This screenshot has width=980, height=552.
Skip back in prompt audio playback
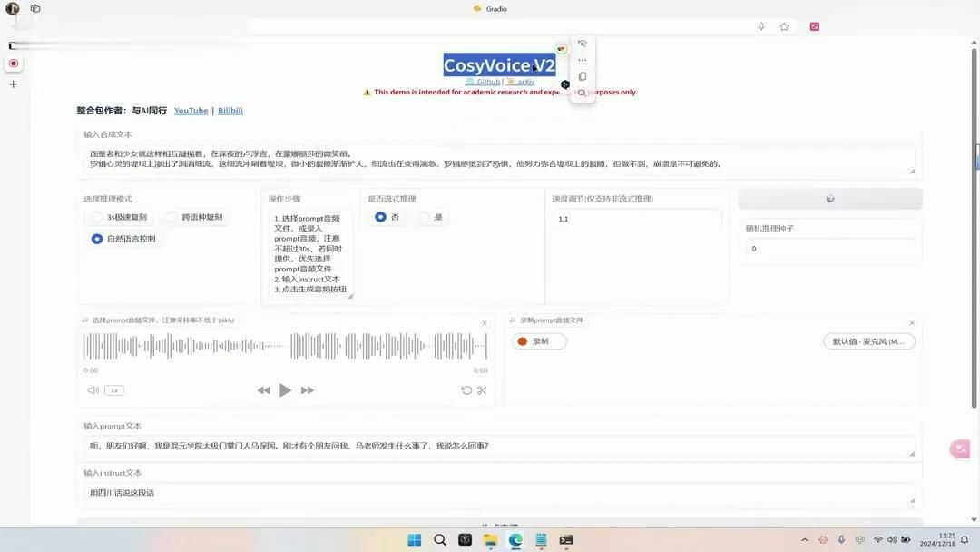tap(263, 389)
